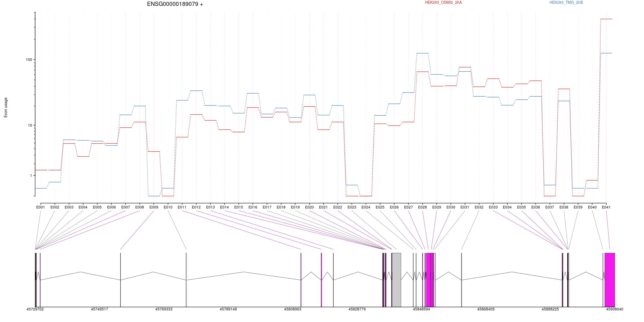The height and width of the screenshot is (322, 644).
Task: Click exon label E040
Action: tap(592, 207)
